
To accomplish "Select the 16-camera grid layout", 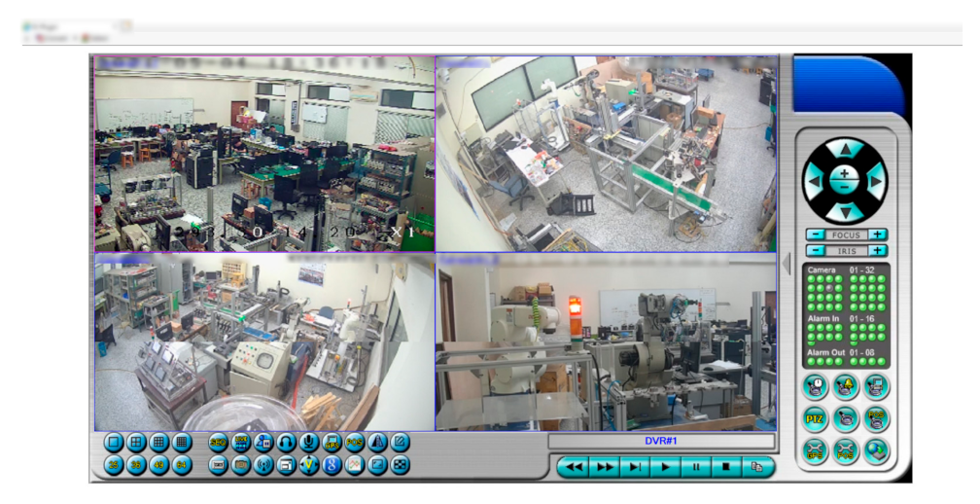I will tap(181, 442).
